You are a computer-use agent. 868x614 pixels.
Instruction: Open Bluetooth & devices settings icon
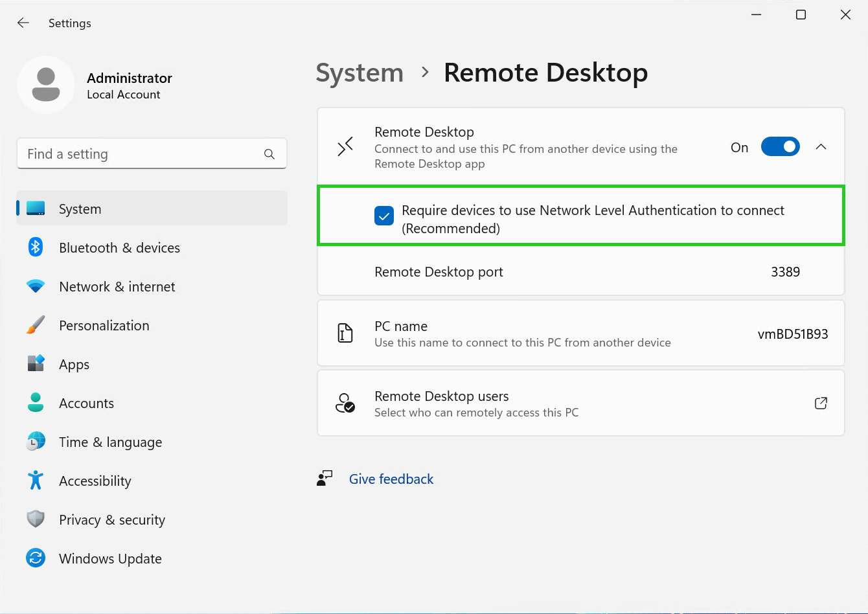point(35,247)
